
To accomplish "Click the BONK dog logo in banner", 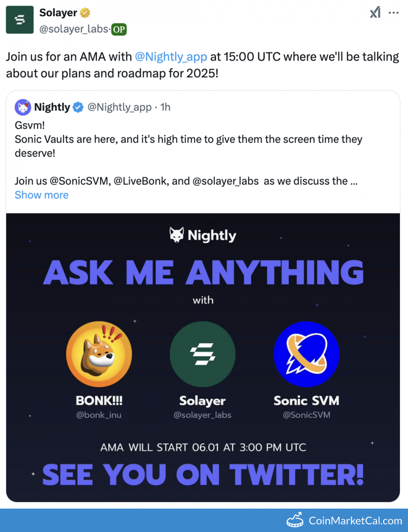I will [x=99, y=354].
